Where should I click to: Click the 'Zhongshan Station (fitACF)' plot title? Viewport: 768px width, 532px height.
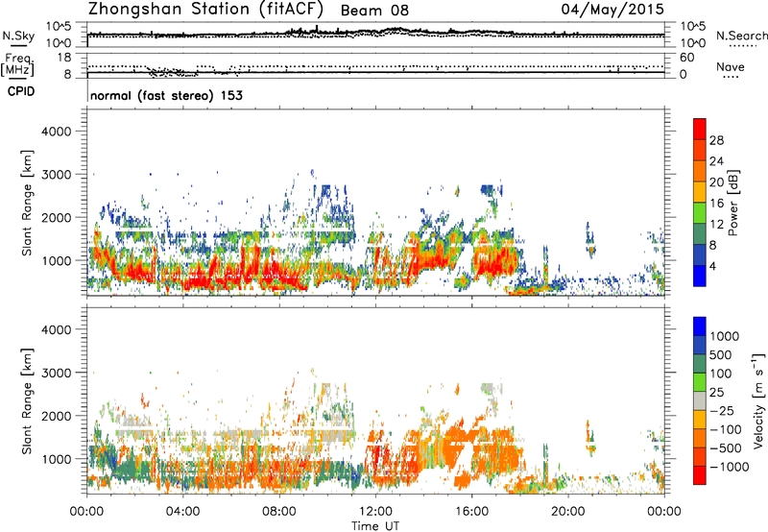coord(205,10)
